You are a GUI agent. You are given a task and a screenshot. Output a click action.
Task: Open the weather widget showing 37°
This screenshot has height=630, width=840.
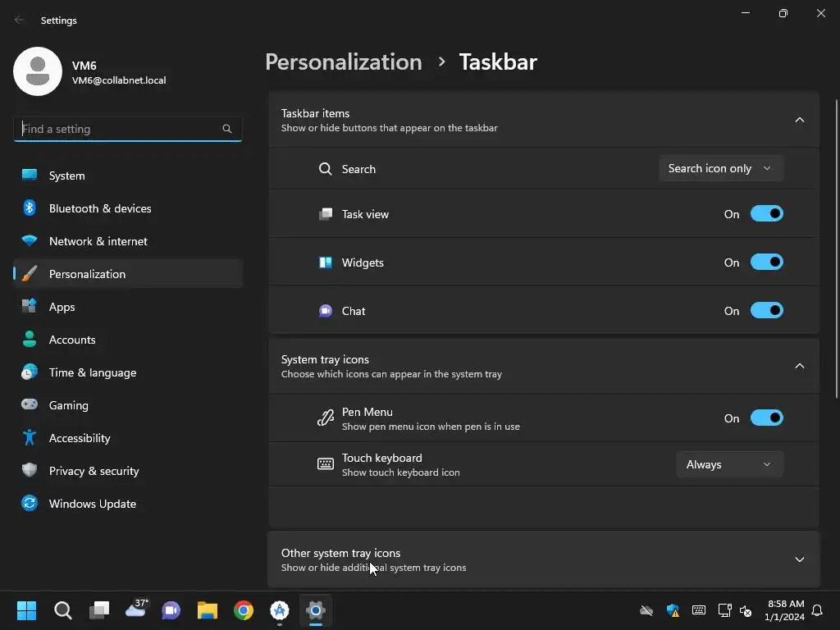136,609
